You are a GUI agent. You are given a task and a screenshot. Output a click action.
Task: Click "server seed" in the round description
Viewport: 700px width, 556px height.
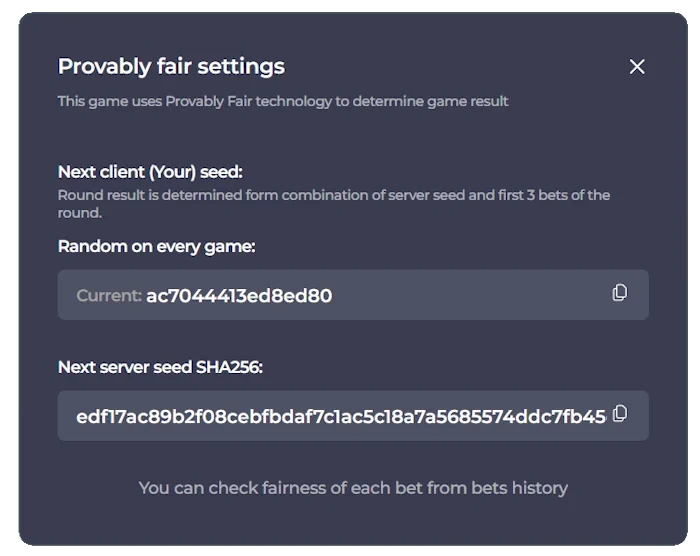409,195
